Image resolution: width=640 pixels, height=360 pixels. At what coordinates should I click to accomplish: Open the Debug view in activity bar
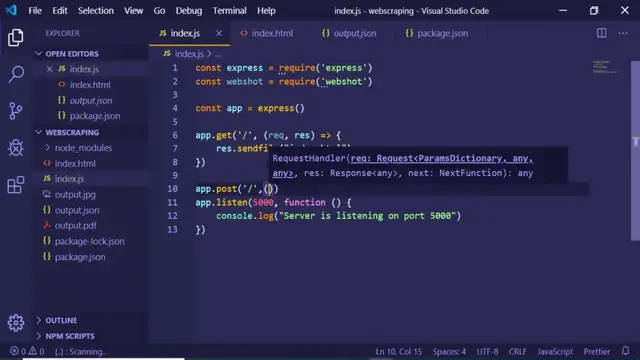[16, 147]
